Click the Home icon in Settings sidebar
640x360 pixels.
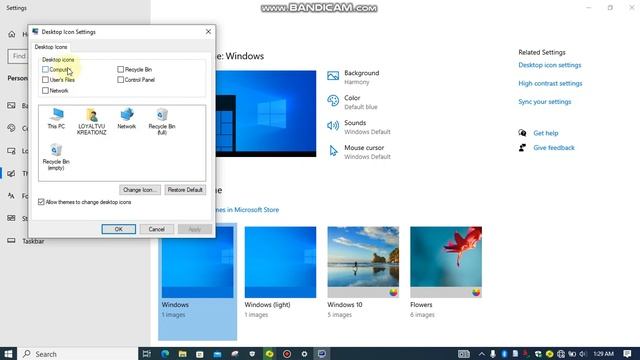[x=12, y=34]
